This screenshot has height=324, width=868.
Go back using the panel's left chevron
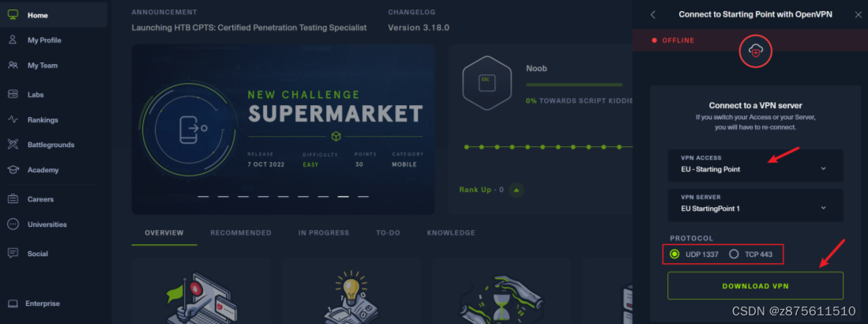(653, 15)
